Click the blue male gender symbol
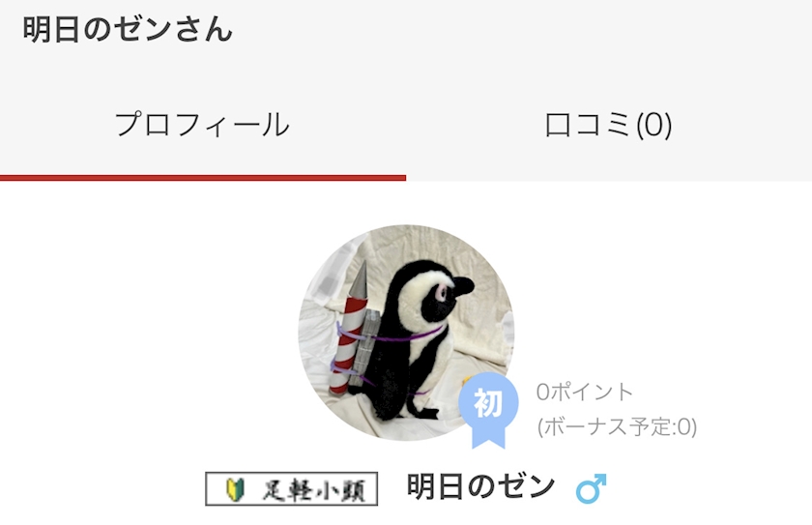This screenshot has width=812, height=525. point(591,488)
